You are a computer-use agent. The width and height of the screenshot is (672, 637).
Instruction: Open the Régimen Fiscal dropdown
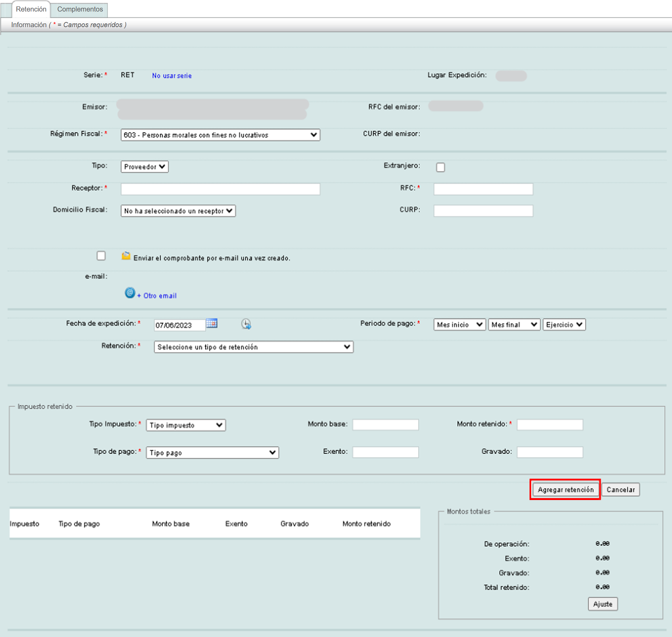tap(220, 135)
